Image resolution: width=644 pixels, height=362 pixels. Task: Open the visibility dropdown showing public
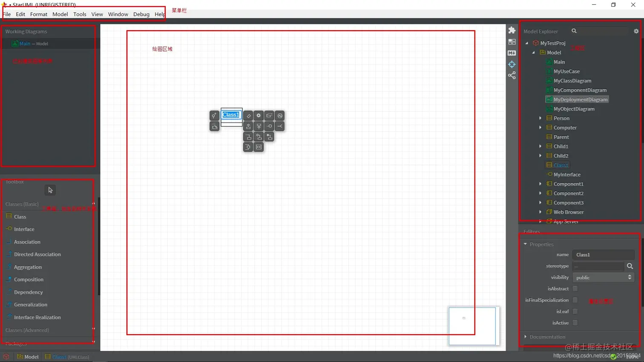tap(604, 277)
